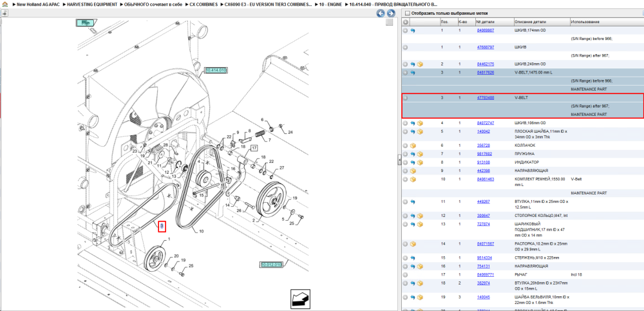This screenshot has width=644, height=311.
Task: Open part number link 84061463
Action: (485, 179)
